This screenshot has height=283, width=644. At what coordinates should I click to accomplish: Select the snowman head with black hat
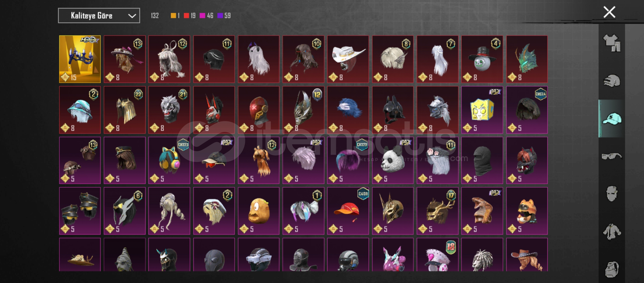[x=482, y=59]
